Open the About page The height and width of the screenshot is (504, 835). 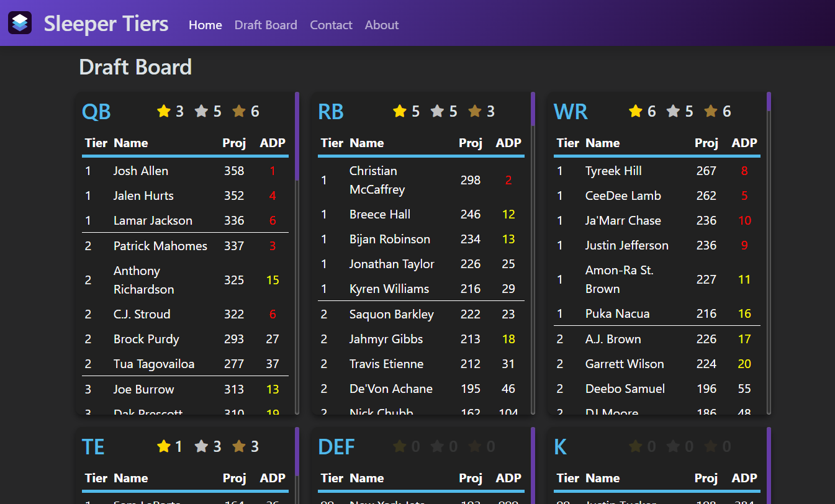click(x=382, y=25)
